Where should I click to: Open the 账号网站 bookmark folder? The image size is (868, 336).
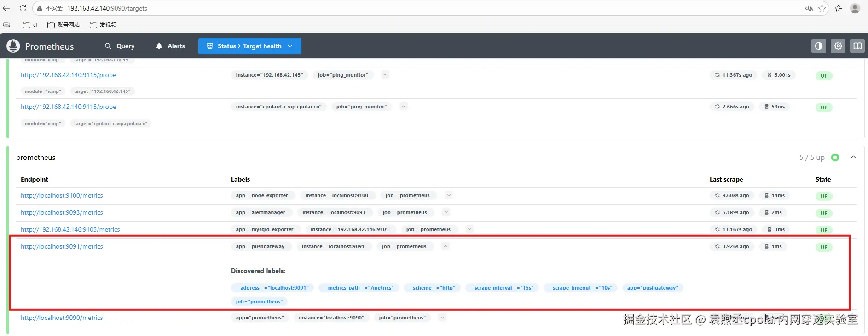point(64,25)
